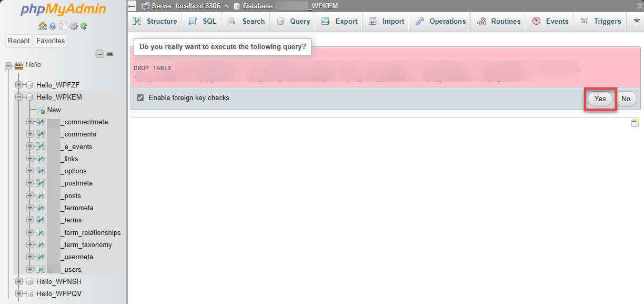Collapse all databases using collapse-all icon
The image size is (644, 304).
coord(99,54)
